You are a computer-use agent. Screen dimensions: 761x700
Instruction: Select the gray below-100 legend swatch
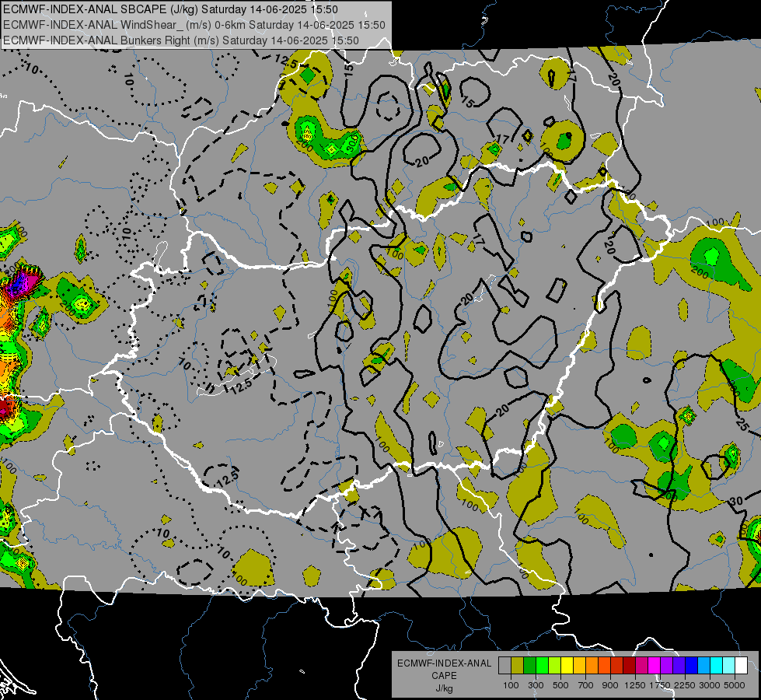click(504, 665)
